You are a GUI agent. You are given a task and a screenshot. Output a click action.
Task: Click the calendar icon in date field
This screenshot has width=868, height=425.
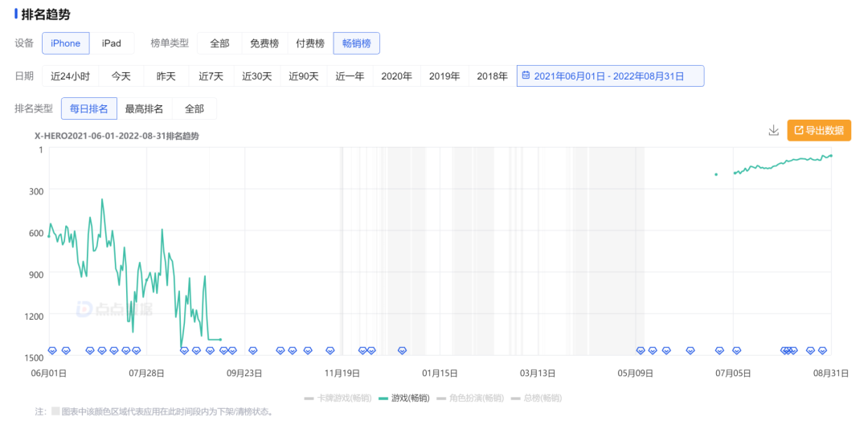tap(526, 76)
